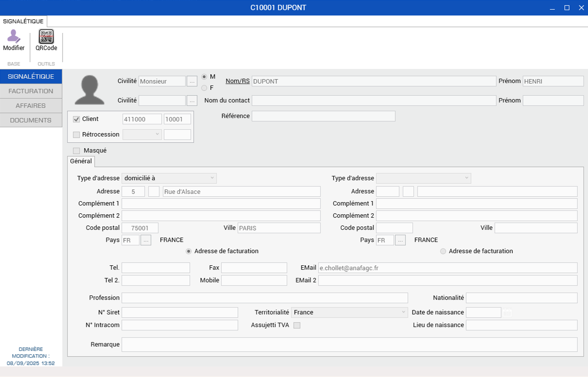Click the ellipsis button next to Monsieur
588x377 pixels.
click(x=192, y=82)
